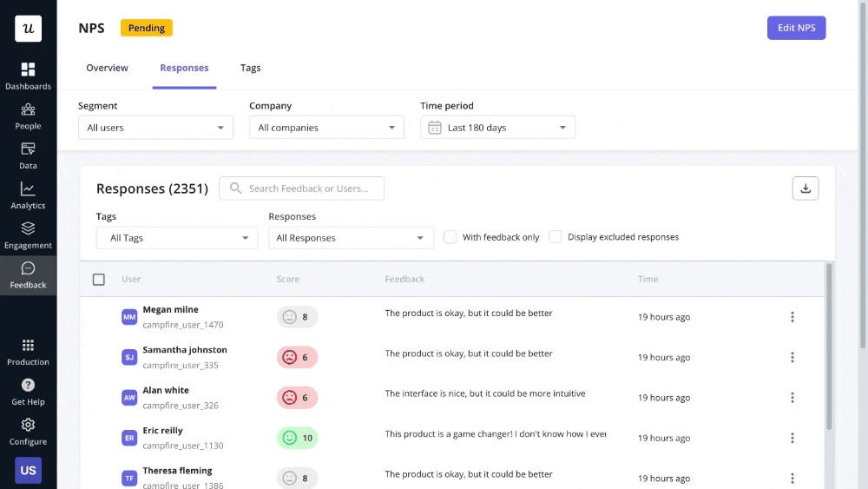Switch to the Overview tab

[107, 68]
